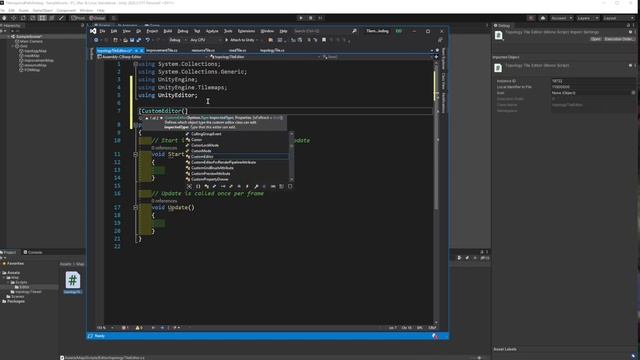Viewport: 640px width, 360px height.
Task: Open the TopologyTileEditor class navigation dropdown
Action: 265,57
